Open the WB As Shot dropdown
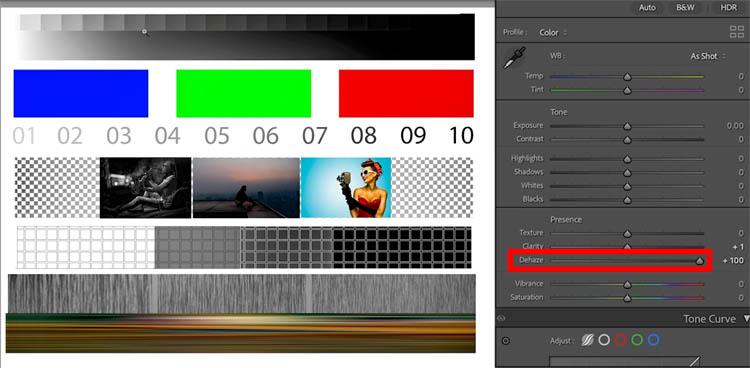 point(707,56)
